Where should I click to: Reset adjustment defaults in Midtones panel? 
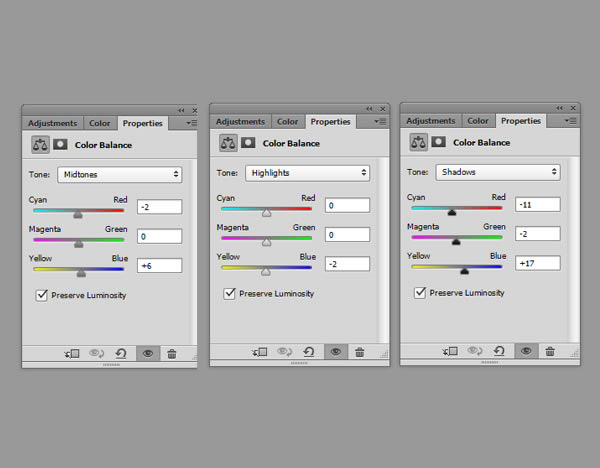point(121,353)
